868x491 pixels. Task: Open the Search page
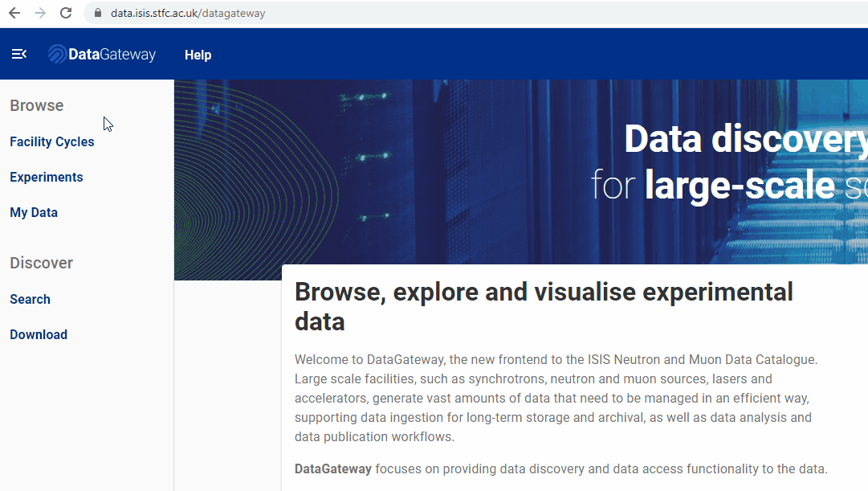(30, 299)
